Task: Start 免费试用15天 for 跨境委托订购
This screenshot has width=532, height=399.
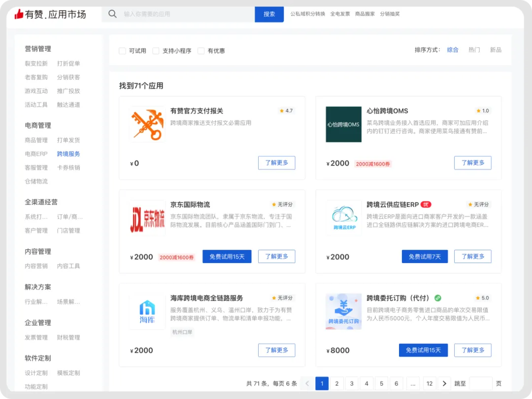Action: point(424,350)
